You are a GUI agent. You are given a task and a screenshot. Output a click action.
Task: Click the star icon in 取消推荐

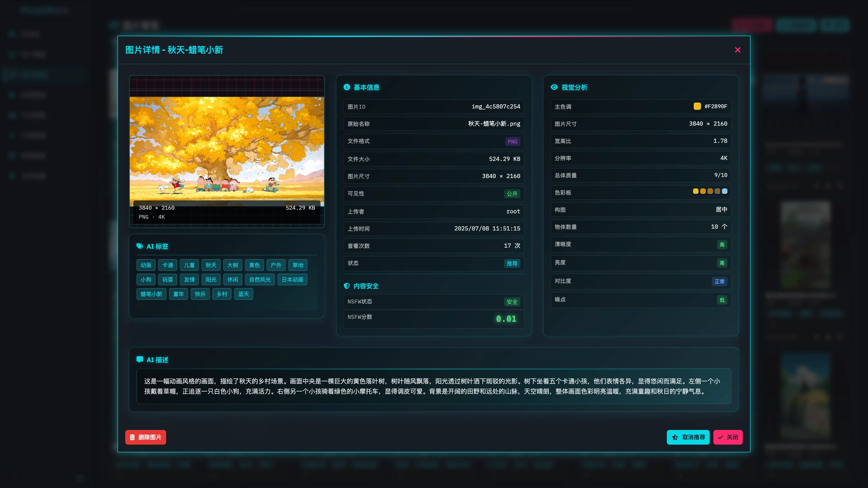(x=675, y=437)
